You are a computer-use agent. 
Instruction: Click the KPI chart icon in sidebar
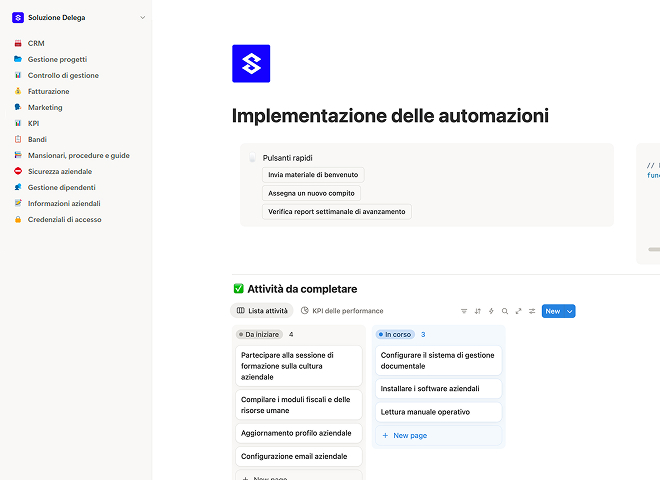tap(18, 123)
